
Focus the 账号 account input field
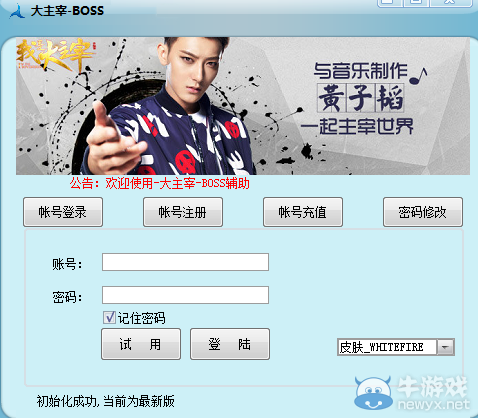click(x=185, y=262)
